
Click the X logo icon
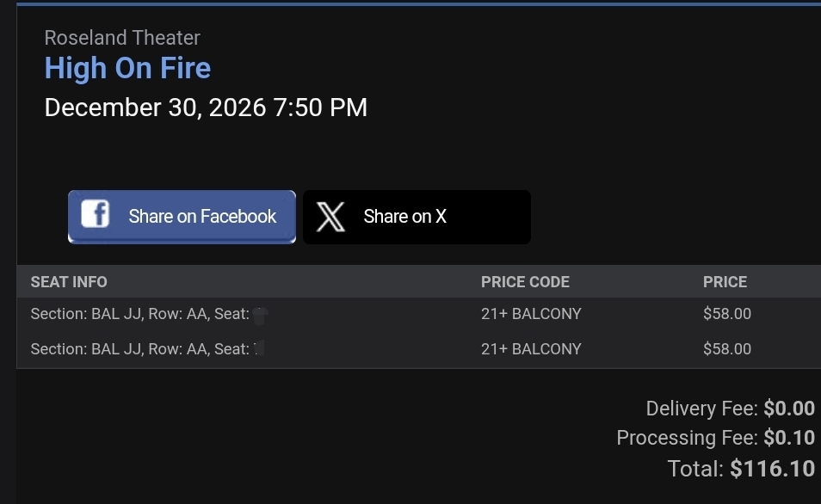point(330,217)
